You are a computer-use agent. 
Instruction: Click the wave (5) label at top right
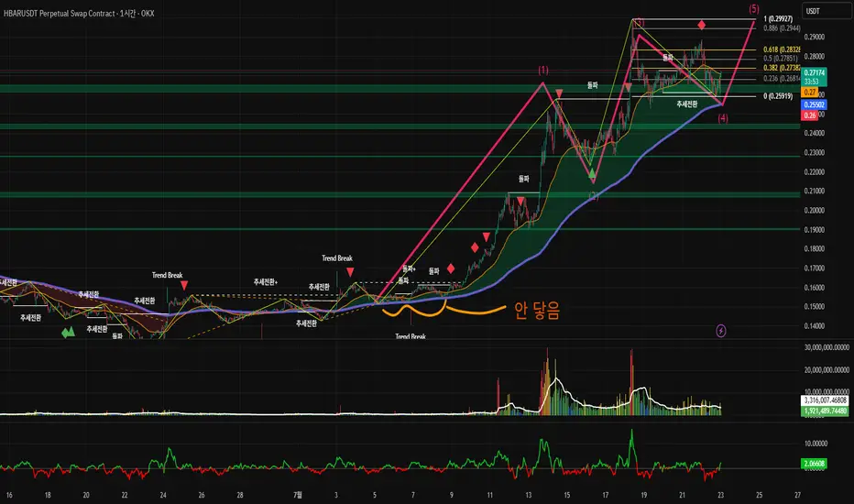754,9
